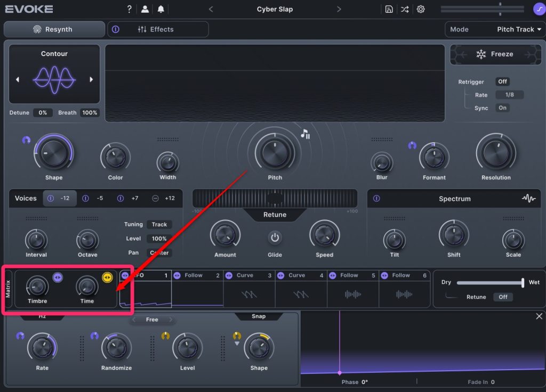546x392 pixels.
Task: Select the -12 voice slot
Action: pos(60,198)
